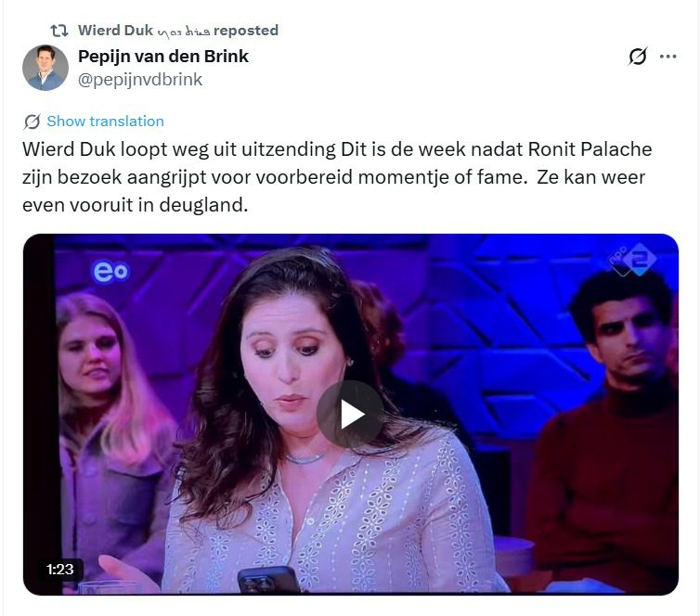Click the Grok icon next to more options

pos(638,57)
